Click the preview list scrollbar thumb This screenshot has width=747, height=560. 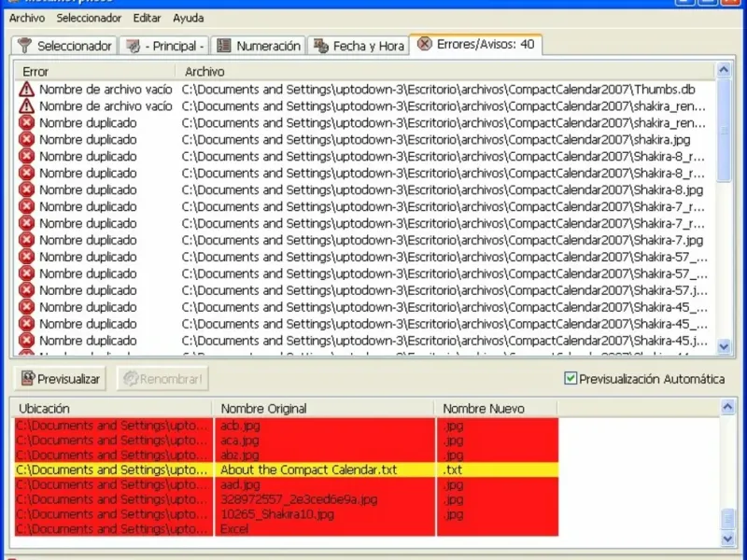click(x=727, y=520)
